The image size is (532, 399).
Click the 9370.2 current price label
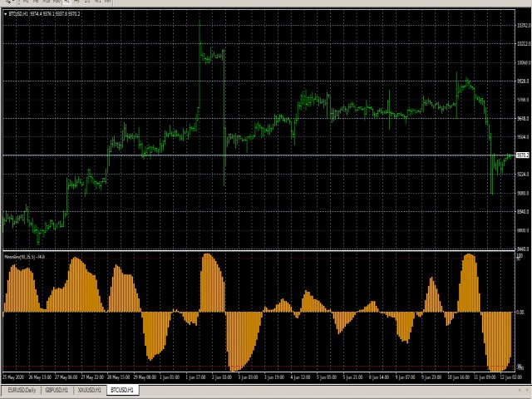coord(523,155)
